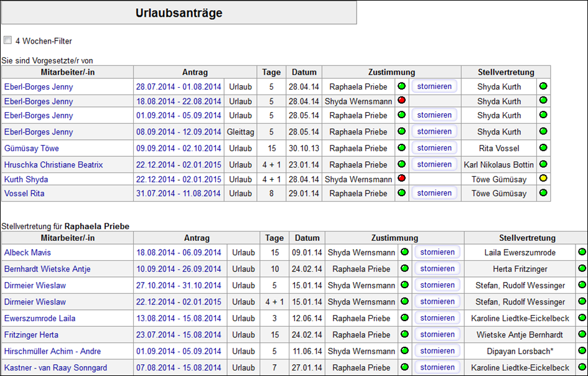This screenshot has height=376, width=588.
Task: Click green approval dot in Ewerszumrode Laila row
Action: pos(404,317)
